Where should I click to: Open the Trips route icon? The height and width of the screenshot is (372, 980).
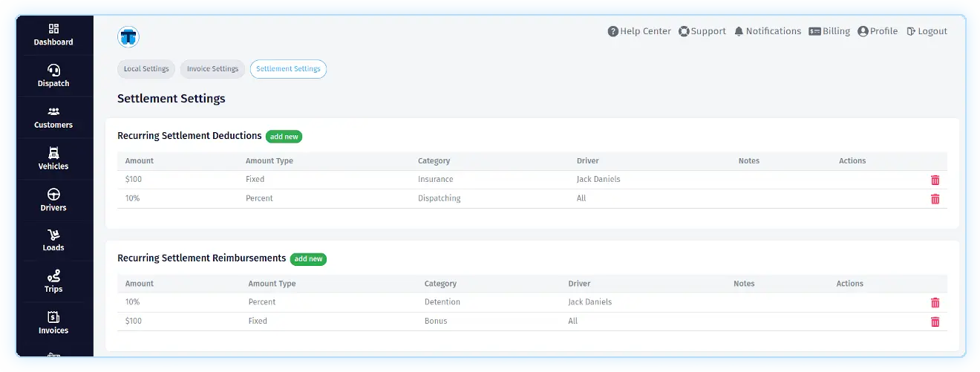pos(53,276)
